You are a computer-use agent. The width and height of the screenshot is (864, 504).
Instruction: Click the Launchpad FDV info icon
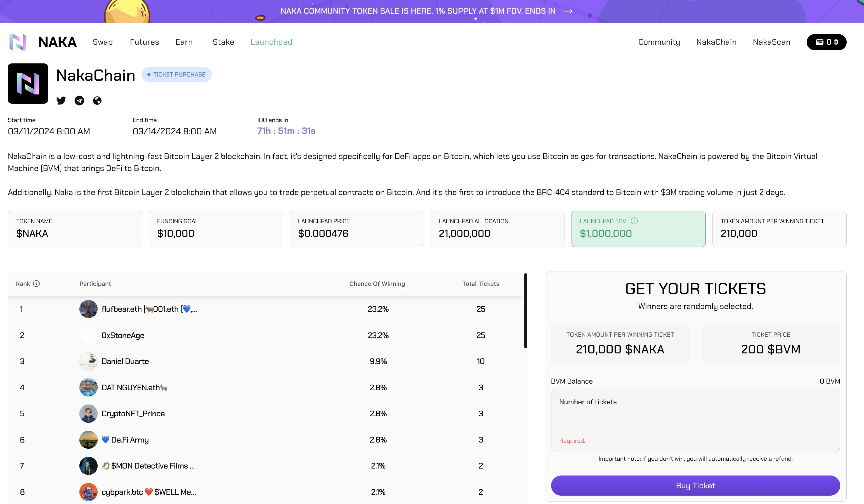click(634, 221)
